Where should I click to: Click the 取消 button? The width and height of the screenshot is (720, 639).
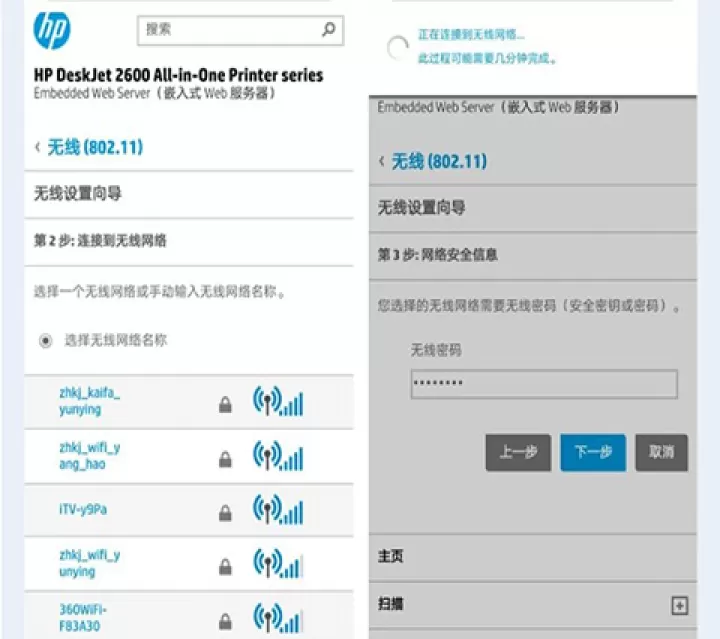pos(661,453)
